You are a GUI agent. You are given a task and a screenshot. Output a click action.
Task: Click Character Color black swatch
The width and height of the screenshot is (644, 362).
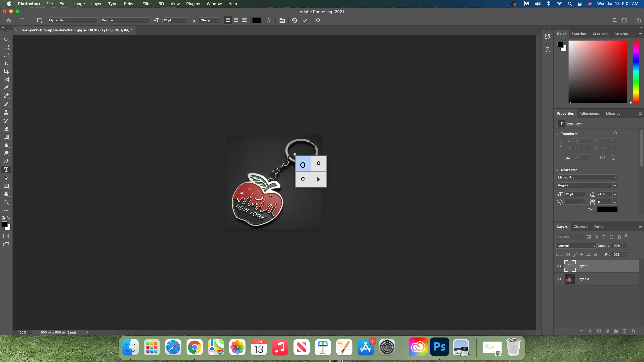(x=607, y=209)
